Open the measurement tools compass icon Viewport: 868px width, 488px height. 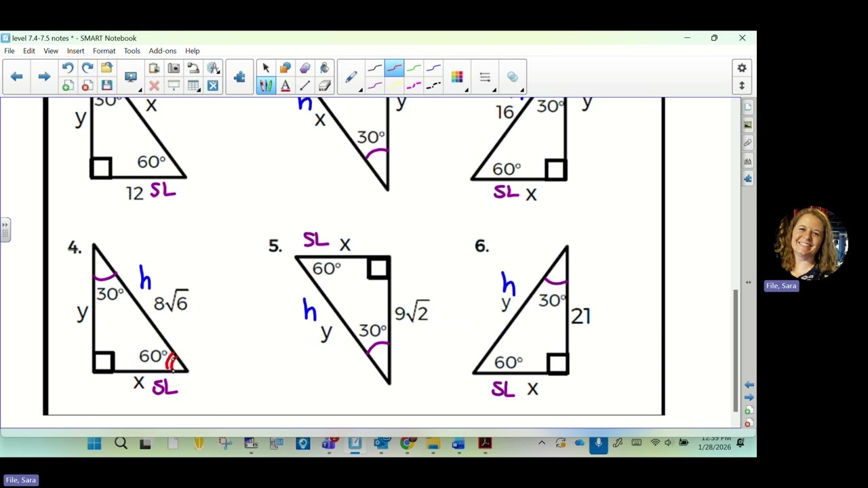coord(213,68)
